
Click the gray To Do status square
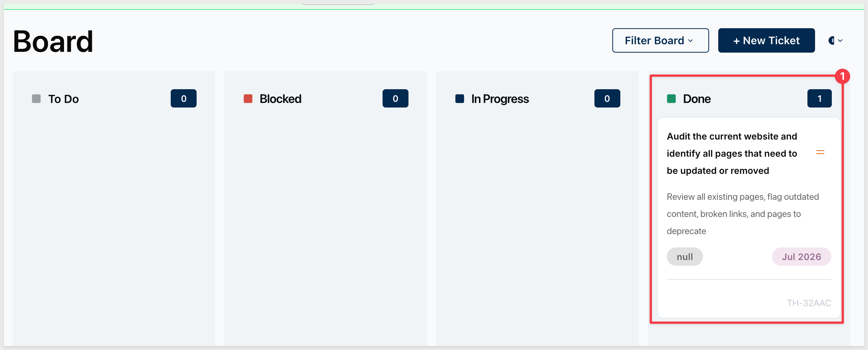pos(36,99)
